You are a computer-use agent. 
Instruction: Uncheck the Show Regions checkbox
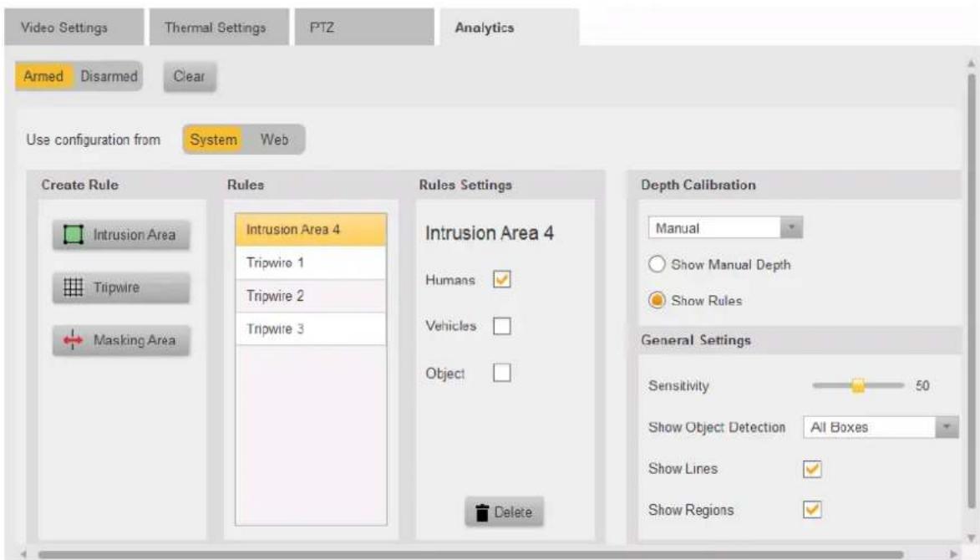[812, 510]
